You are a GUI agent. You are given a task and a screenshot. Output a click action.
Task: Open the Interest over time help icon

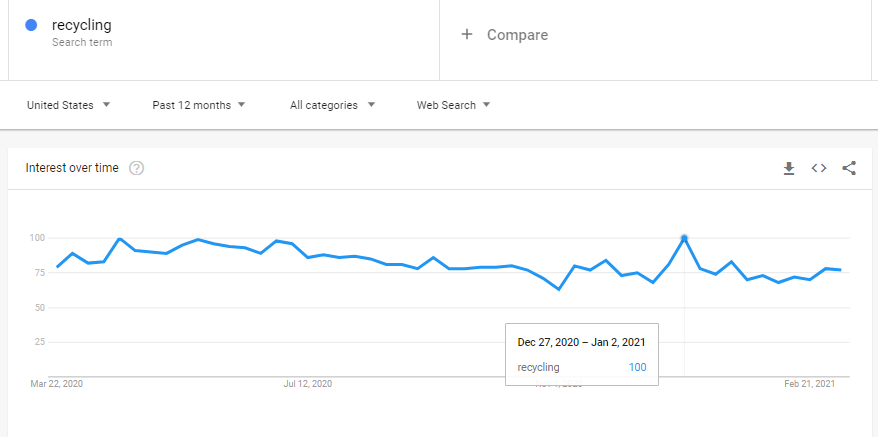pyautogui.click(x=137, y=168)
